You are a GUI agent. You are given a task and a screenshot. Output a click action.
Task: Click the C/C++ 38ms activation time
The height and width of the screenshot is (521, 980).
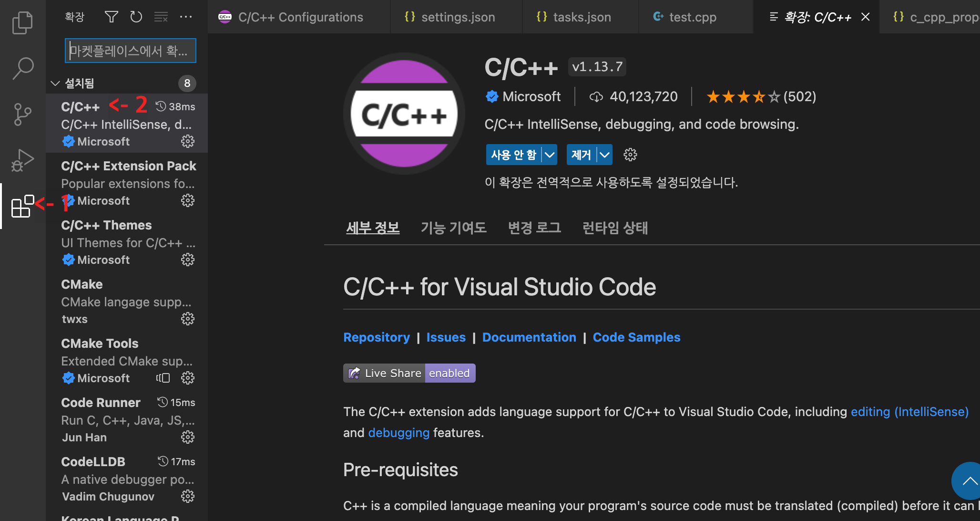coord(175,106)
